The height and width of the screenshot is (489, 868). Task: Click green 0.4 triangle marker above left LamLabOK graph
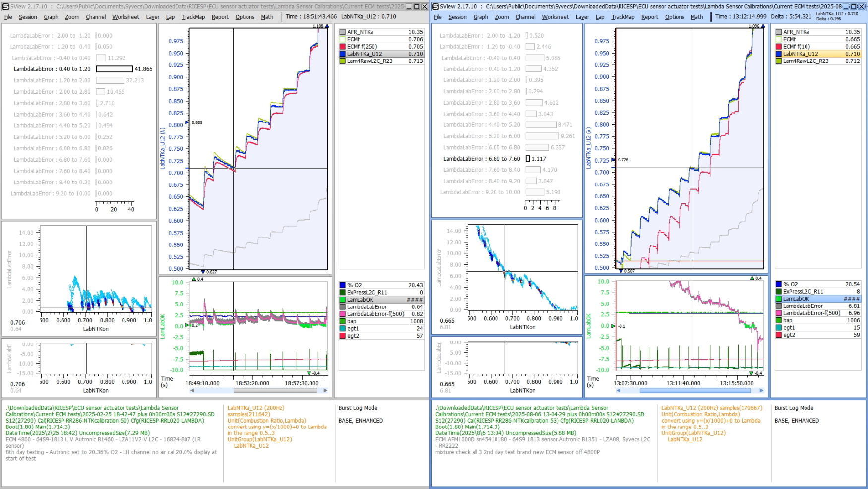pyautogui.click(x=194, y=279)
